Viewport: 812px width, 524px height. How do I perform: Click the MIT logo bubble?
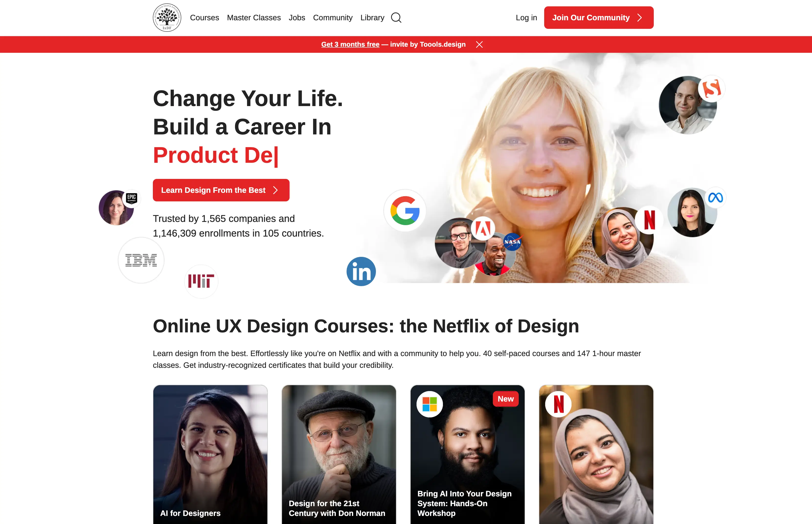coord(201,281)
